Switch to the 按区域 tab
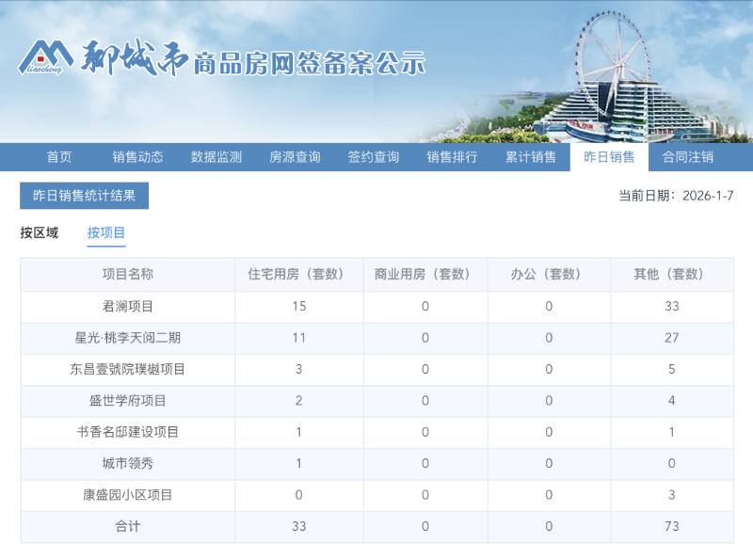The width and height of the screenshot is (753, 560). click(x=42, y=232)
